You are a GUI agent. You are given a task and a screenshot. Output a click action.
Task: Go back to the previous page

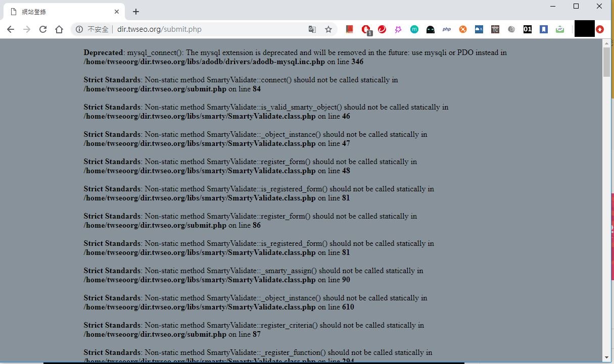(x=11, y=29)
